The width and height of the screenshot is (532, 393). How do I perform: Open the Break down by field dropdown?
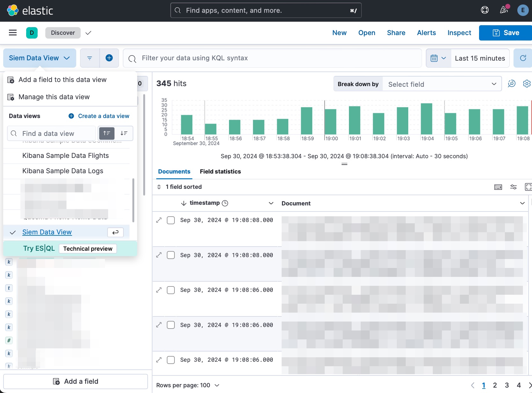click(x=442, y=84)
